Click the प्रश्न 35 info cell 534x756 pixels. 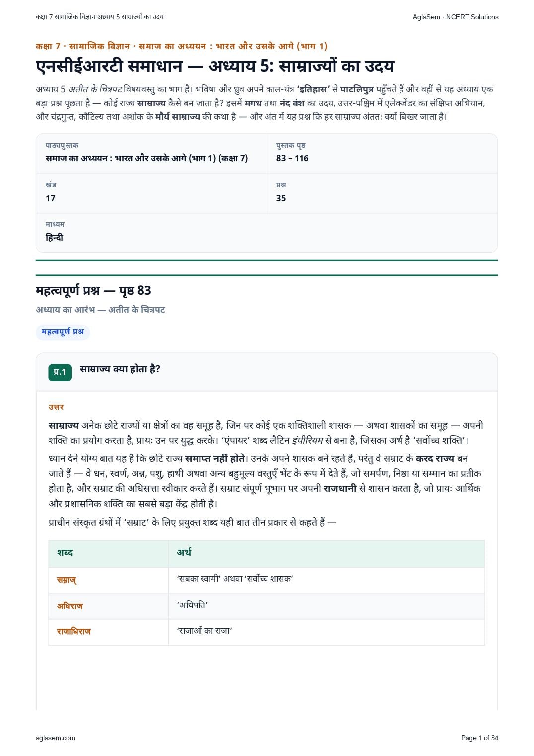(x=382, y=193)
